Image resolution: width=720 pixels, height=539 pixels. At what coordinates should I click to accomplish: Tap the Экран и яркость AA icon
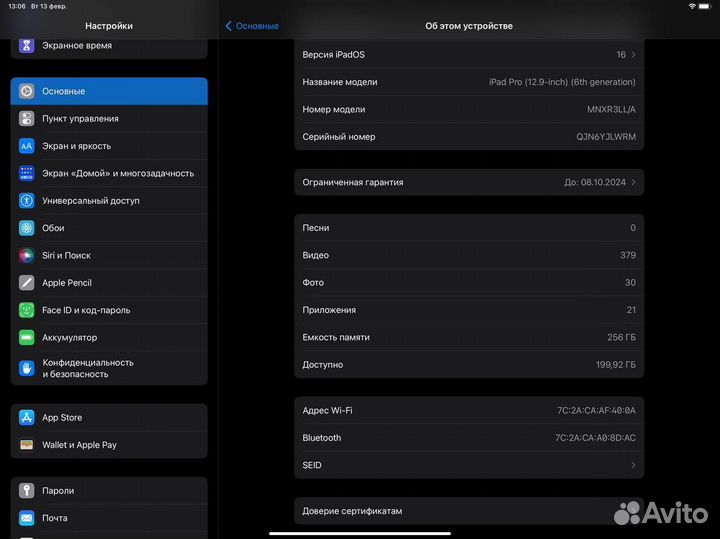tap(27, 146)
